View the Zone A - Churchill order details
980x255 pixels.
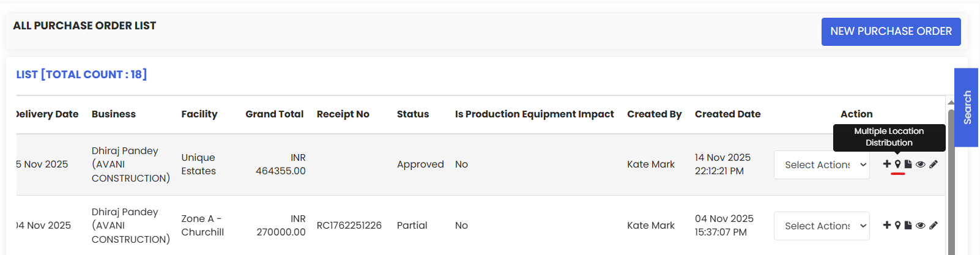(920, 225)
